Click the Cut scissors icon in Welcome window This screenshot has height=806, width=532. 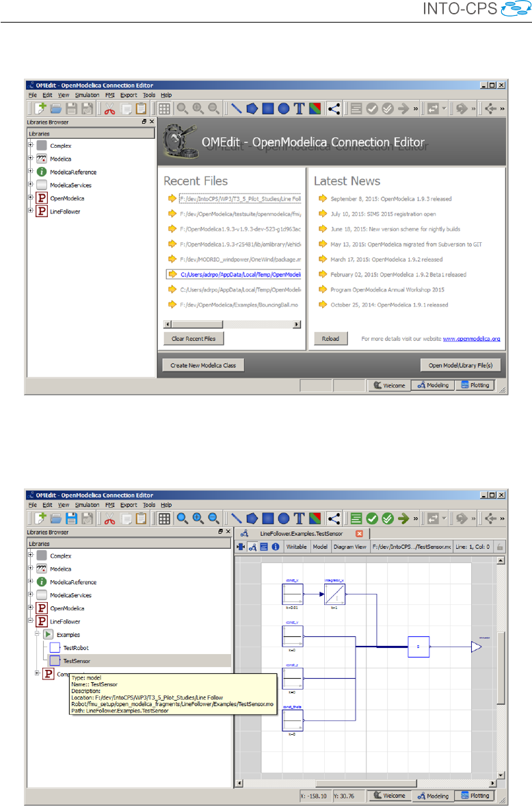tap(109, 109)
